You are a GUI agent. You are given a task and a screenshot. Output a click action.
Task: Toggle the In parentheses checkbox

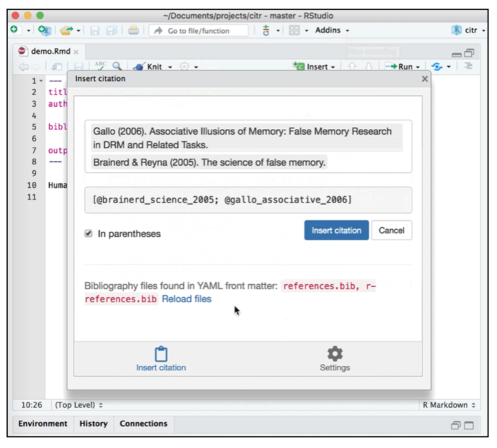89,233
